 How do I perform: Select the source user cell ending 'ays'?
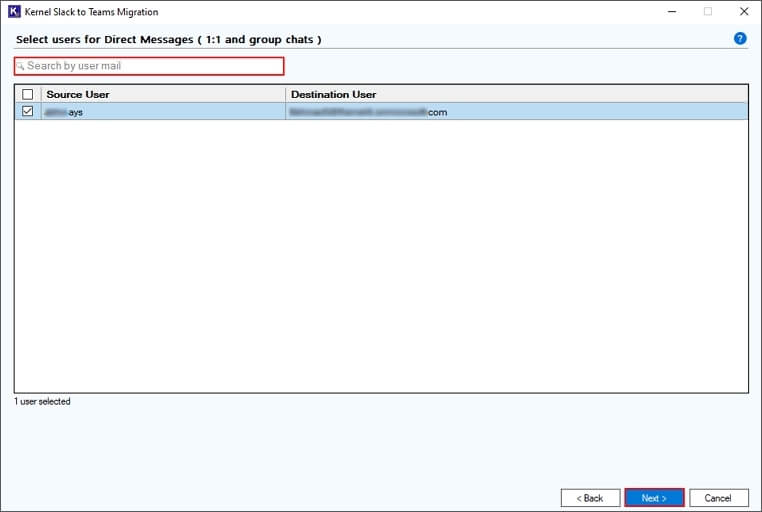point(163,112)
